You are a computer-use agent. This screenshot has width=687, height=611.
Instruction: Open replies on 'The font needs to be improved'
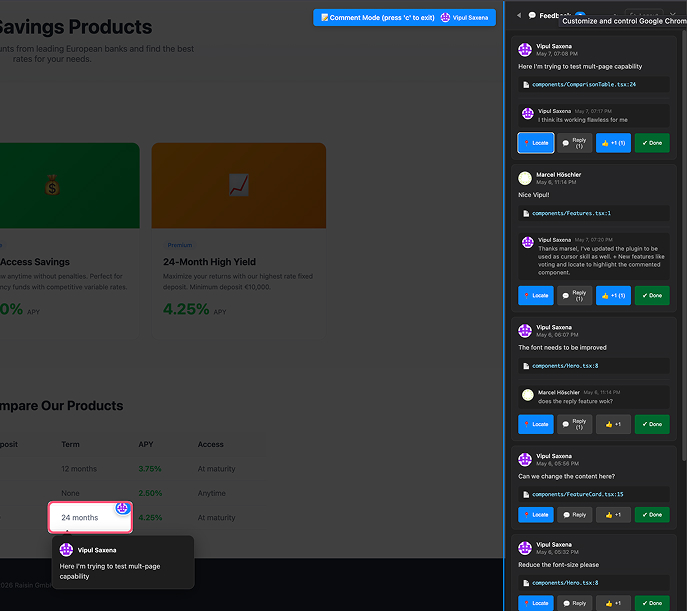point(574,424)
